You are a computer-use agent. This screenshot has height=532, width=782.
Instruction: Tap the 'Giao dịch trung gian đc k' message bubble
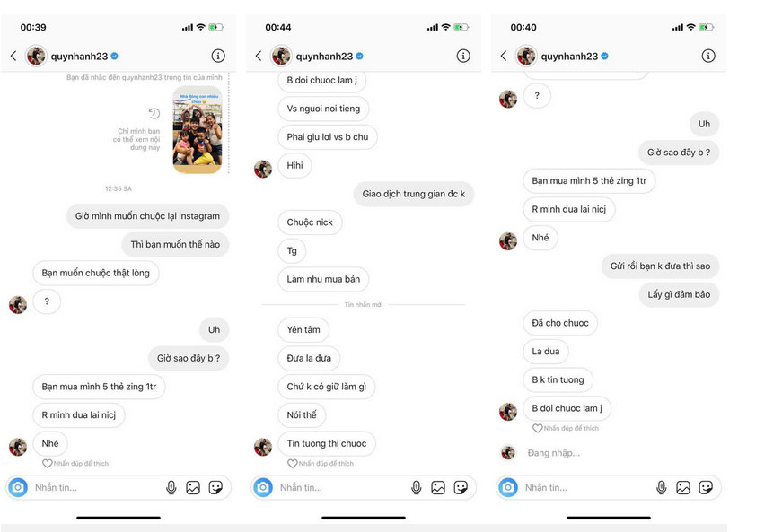pos(413,194)
